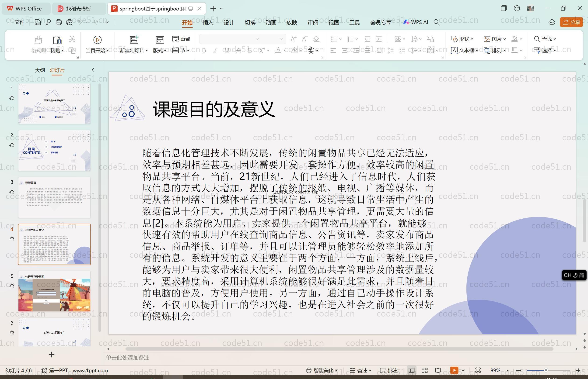Click Comments (批注) in status bar
Viewport: 588px width, 379px height.
[x=389, y=370]
